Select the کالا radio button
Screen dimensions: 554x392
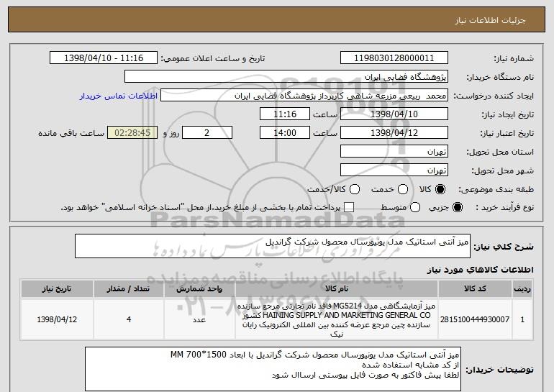tap(440, 190)
